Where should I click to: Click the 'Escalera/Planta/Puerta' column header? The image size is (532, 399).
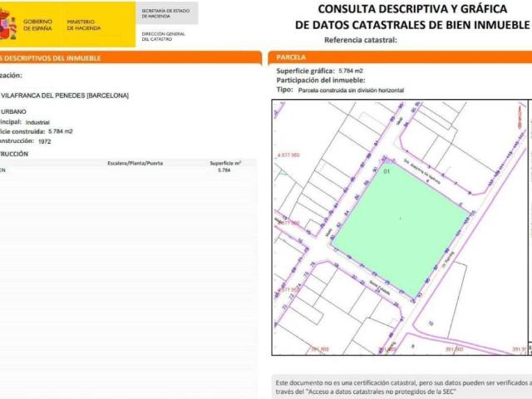135,163
